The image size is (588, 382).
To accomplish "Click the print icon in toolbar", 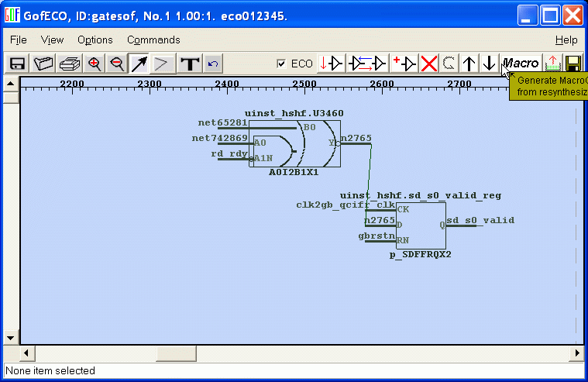I will pos(70,64).
